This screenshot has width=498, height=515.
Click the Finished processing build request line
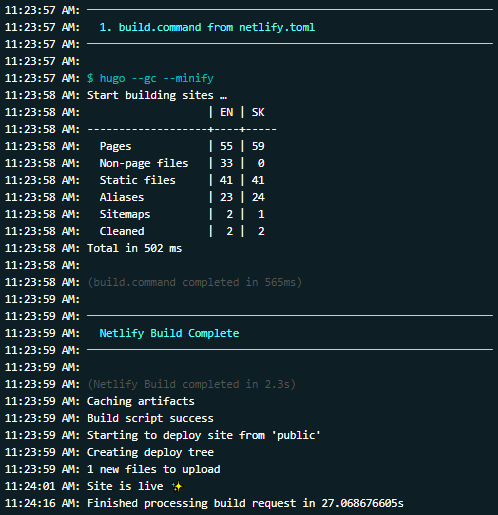(245, 503)
